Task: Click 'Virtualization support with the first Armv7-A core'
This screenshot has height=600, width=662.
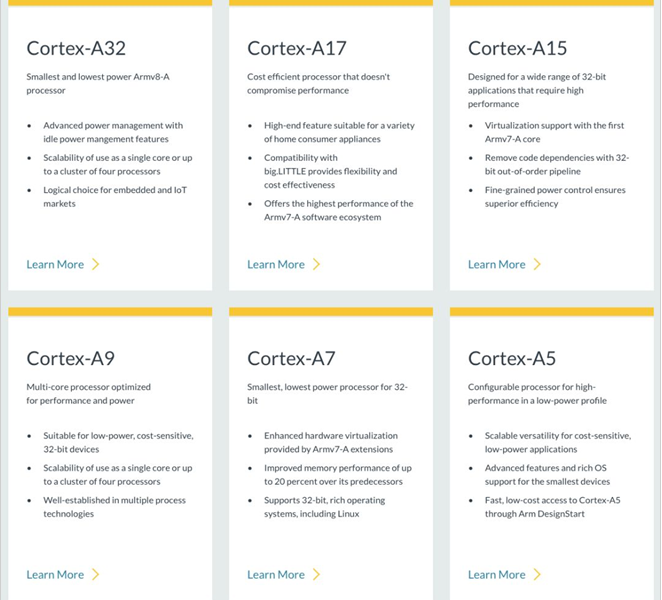Action: pyautogui.click(x=554, y=132)
